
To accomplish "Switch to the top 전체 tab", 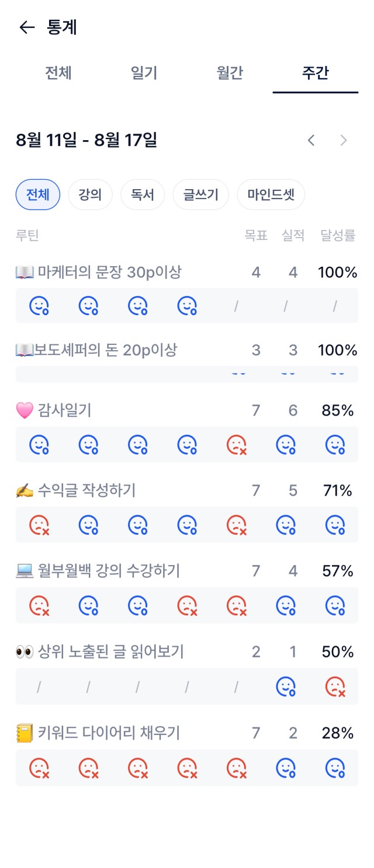I will point(58,73).
